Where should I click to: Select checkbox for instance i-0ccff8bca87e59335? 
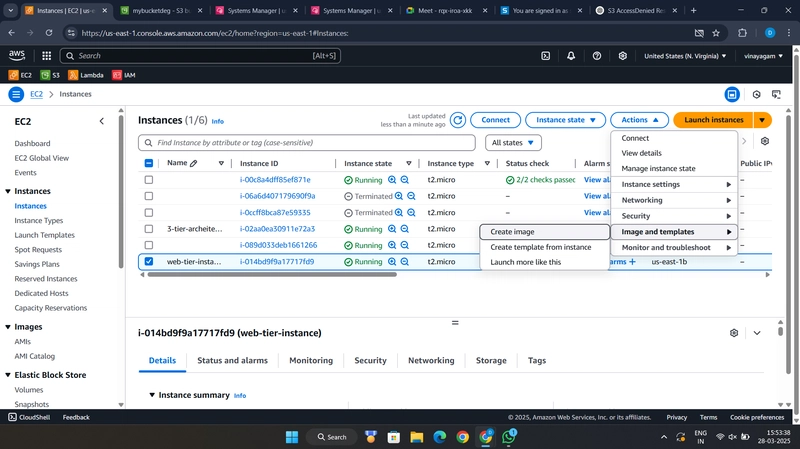click(148, 212)
